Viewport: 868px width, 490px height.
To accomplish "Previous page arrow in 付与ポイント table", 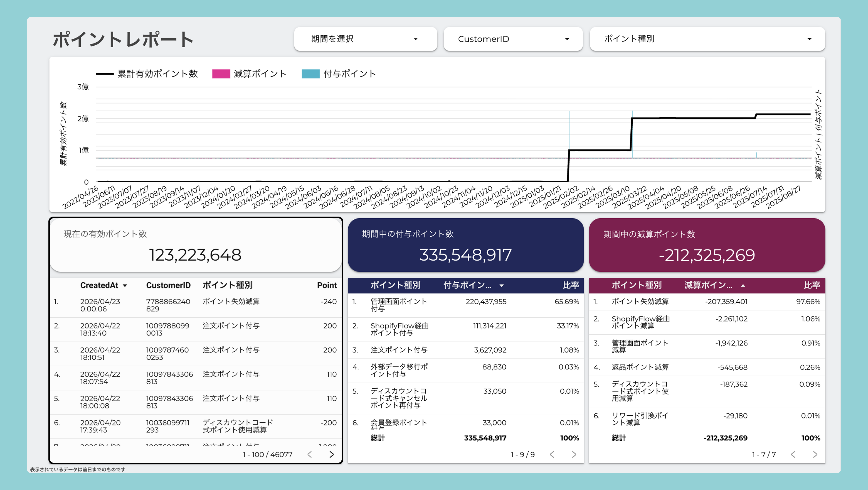I will coord(552,454).
